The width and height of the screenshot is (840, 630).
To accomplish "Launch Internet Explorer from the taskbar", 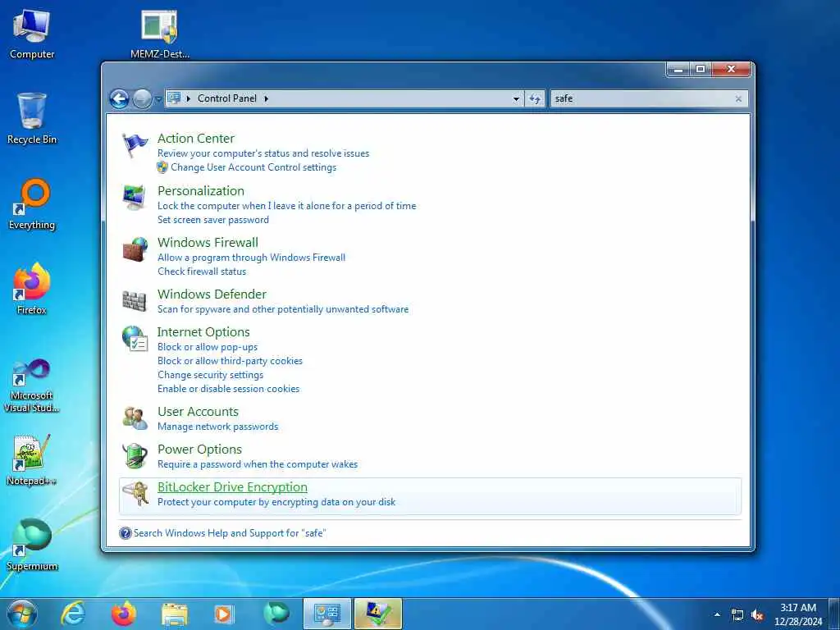I will [x=73, y=614].
